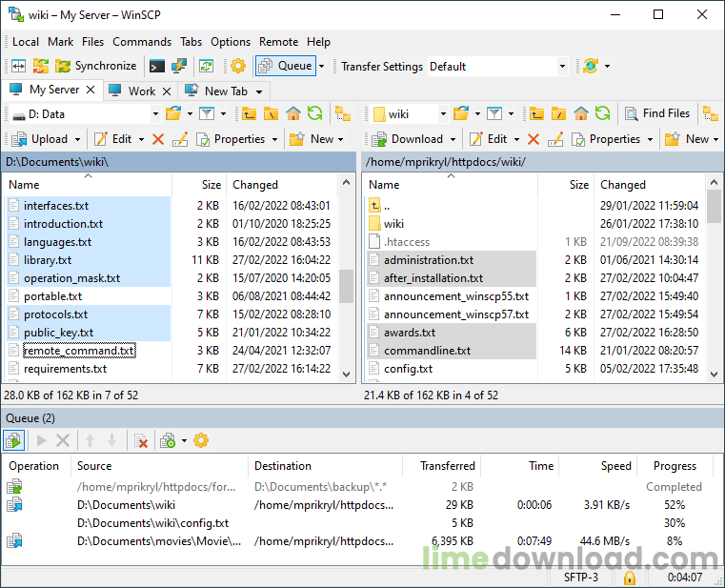
Task: Click the SFTP-3 lock encryption icon
Action: point(629,578)
